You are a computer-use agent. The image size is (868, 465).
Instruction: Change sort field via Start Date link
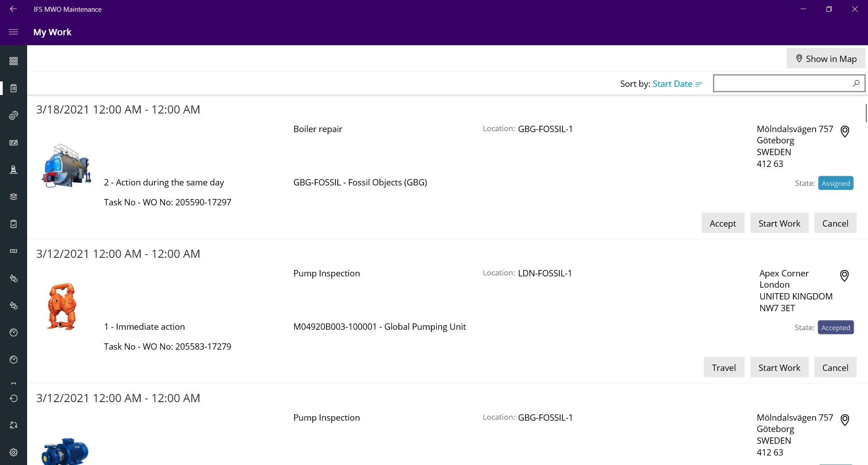click(672, 84)
